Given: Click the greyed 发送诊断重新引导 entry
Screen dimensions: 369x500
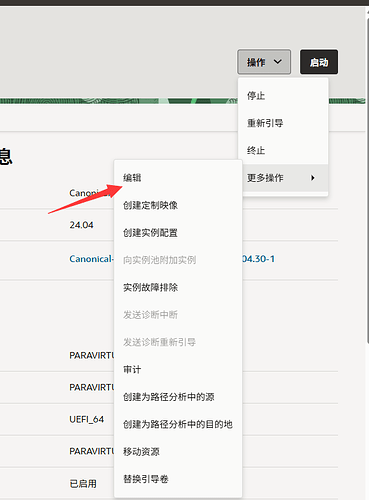Looking at the screenshot, I should point(178,342).
